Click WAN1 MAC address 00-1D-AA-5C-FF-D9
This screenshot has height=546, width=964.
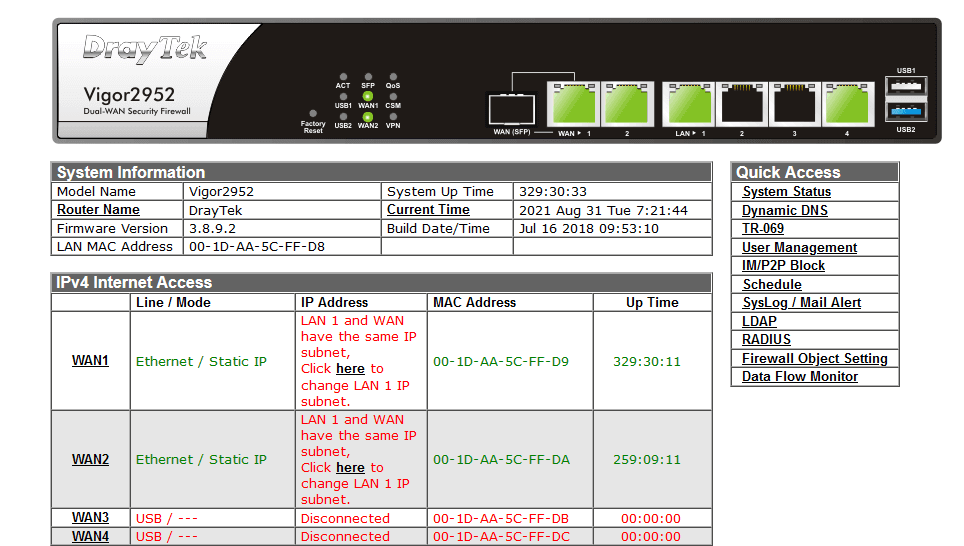coord(501,362)
